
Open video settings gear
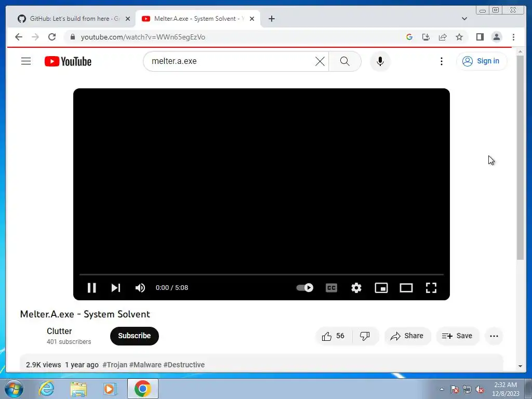[356, 288]
